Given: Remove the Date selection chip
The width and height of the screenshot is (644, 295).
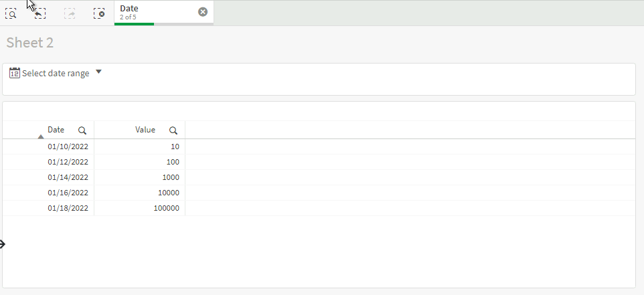Looking at the screenshot, I should pos(203,12).
